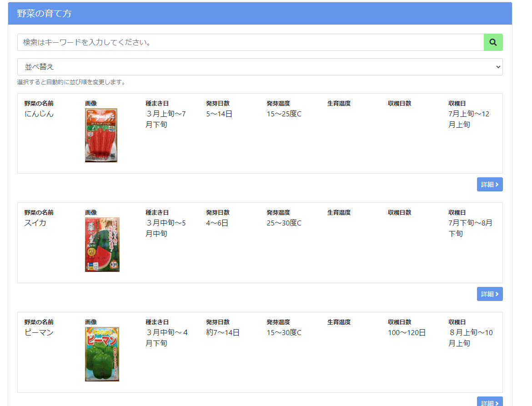The height and width of the screenshot is (406, 532).
Task: Click the 収穫日 label in the ピーマン card
Action: (457, 322)
